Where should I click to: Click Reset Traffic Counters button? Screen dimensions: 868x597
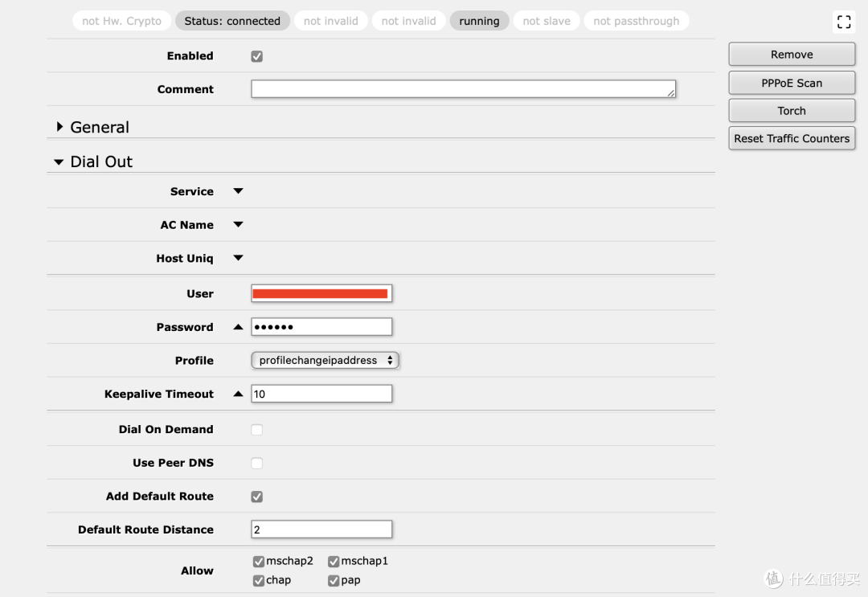coord(792,138)
